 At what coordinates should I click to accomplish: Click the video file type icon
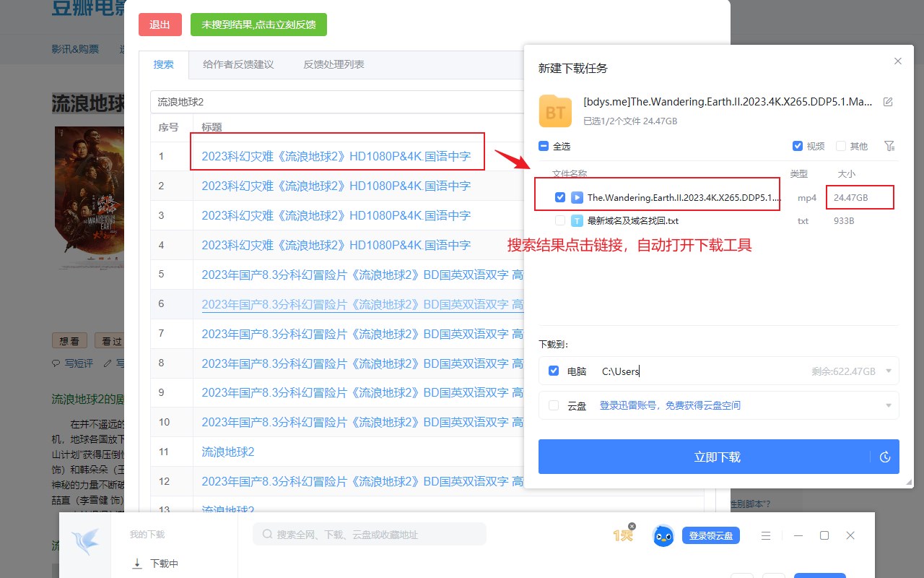[577, 197]
